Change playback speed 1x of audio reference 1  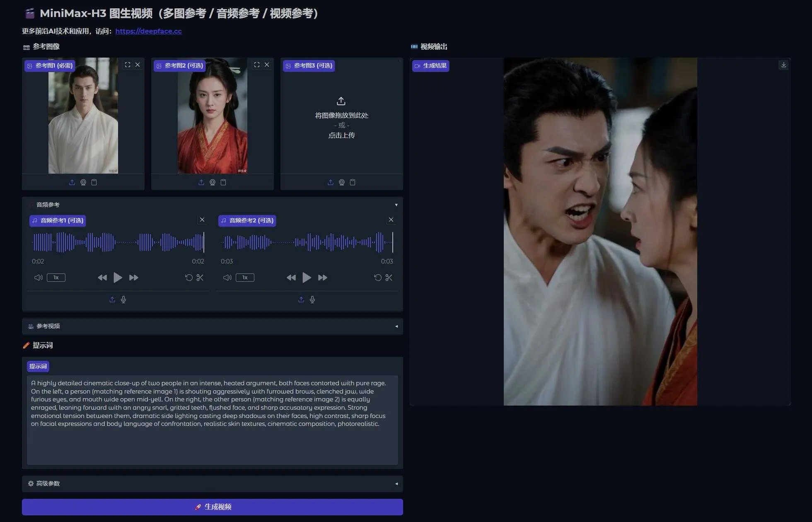click(56, 278)
